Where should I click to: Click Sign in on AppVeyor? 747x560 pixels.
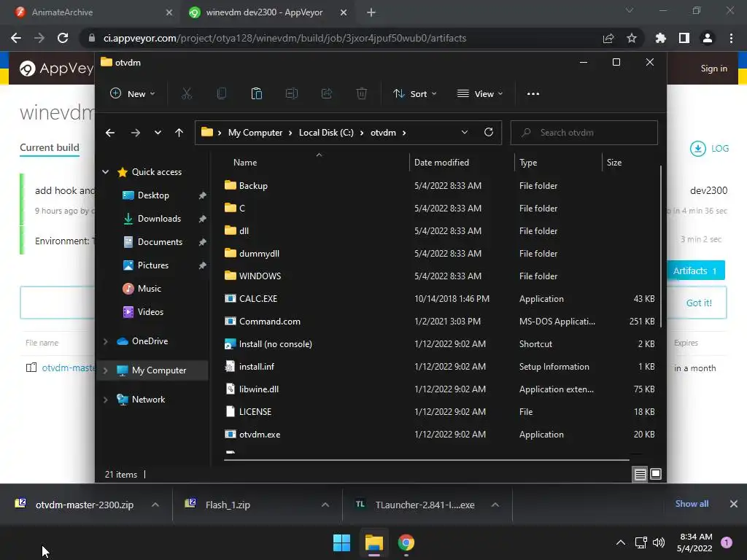[713, 69]
